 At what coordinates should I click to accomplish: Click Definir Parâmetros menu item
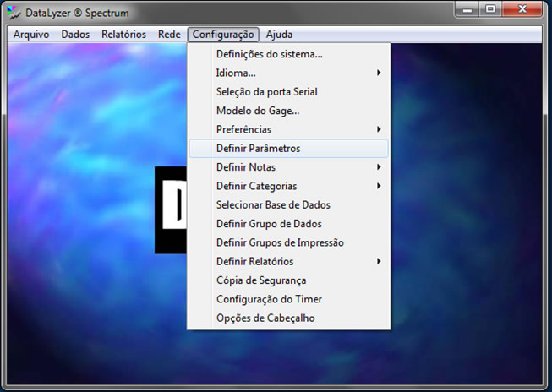click(x=258, y=148)
